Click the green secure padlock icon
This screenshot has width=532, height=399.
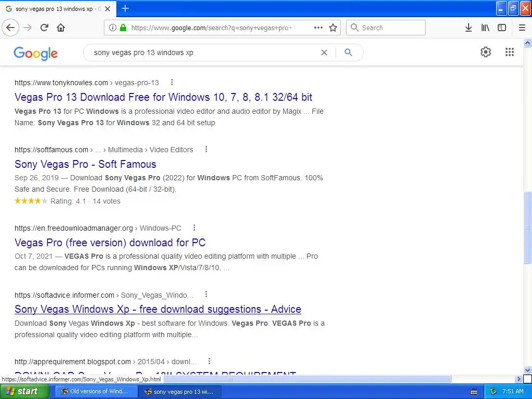123,28
